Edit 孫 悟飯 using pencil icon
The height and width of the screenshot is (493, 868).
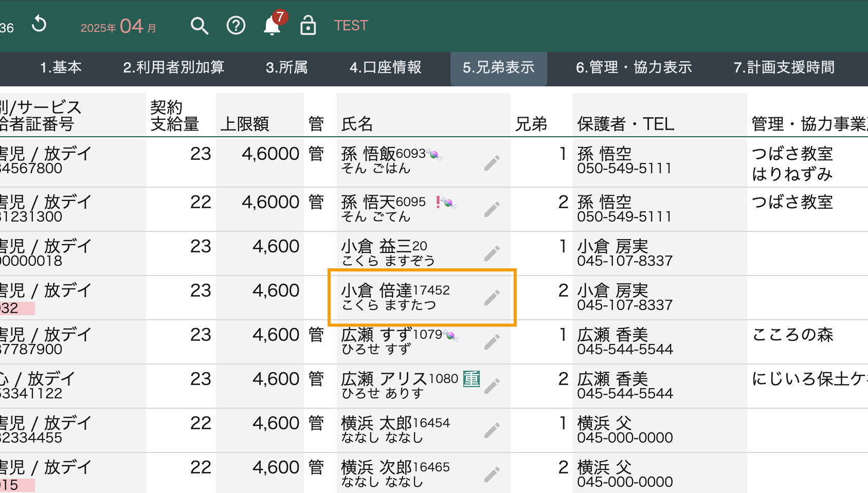tap(492, 163)
